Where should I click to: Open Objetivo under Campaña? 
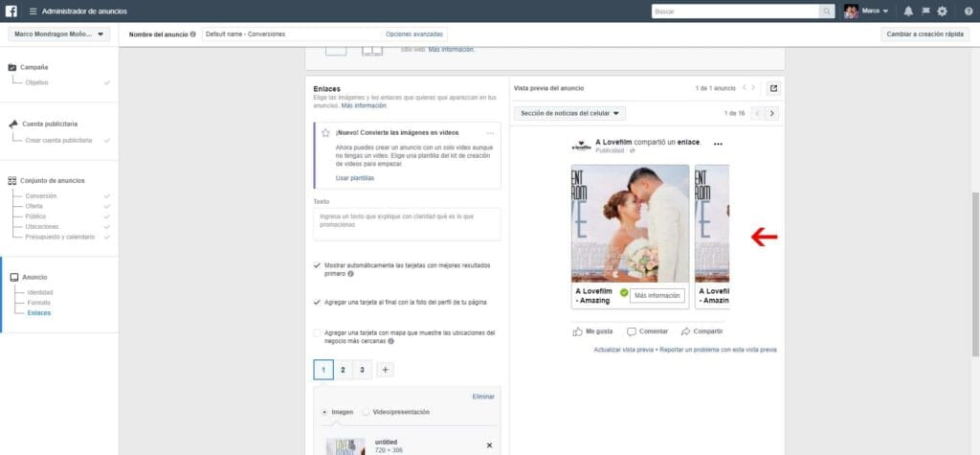click(36, 82)
